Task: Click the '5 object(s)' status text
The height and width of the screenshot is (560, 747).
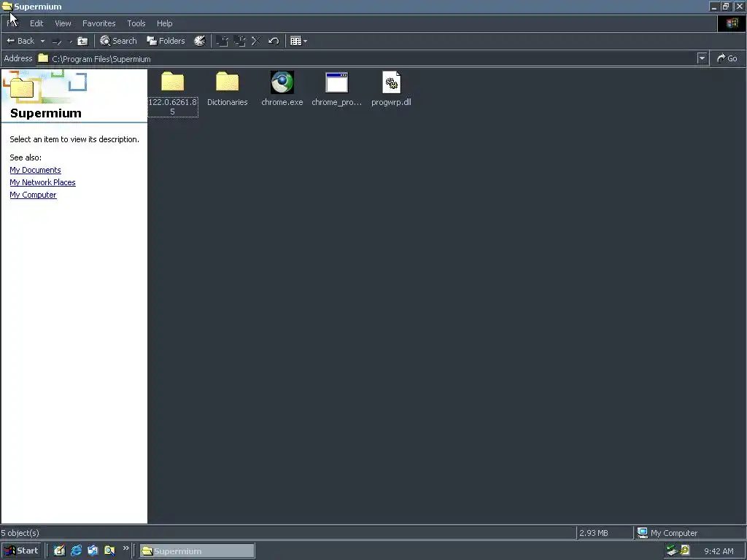Action: pyautogui.click(x=20, y=533)
